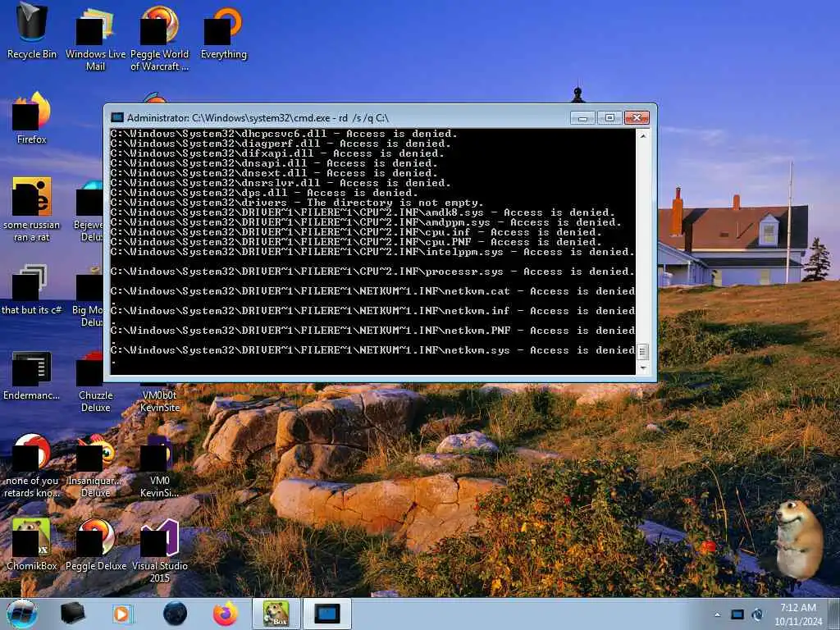Screen dimensions: 840x630
Task: Select the 'that but its c#' icon
Action: (32, 290)
